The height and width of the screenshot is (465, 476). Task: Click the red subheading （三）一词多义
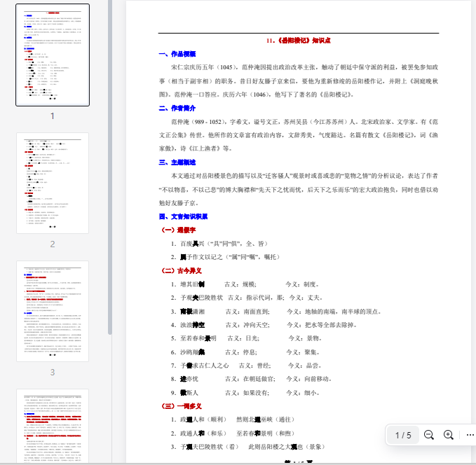point(182,406)
